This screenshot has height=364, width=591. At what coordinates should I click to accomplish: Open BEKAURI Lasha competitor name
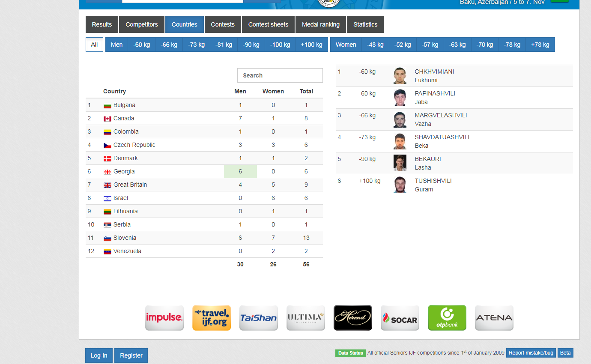click(428, 163)
